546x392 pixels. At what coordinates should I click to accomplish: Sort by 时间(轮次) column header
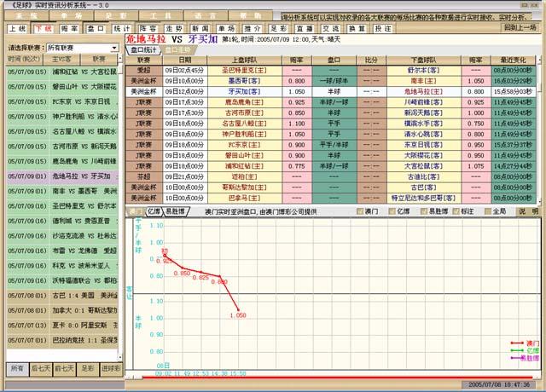tap(25, 60)
